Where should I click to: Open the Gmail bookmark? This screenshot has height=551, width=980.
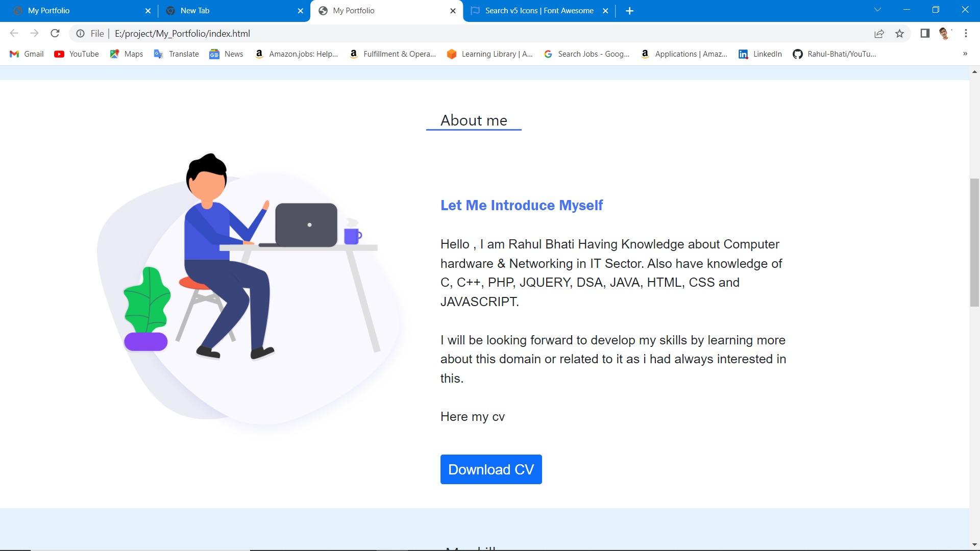click(27, 54)
